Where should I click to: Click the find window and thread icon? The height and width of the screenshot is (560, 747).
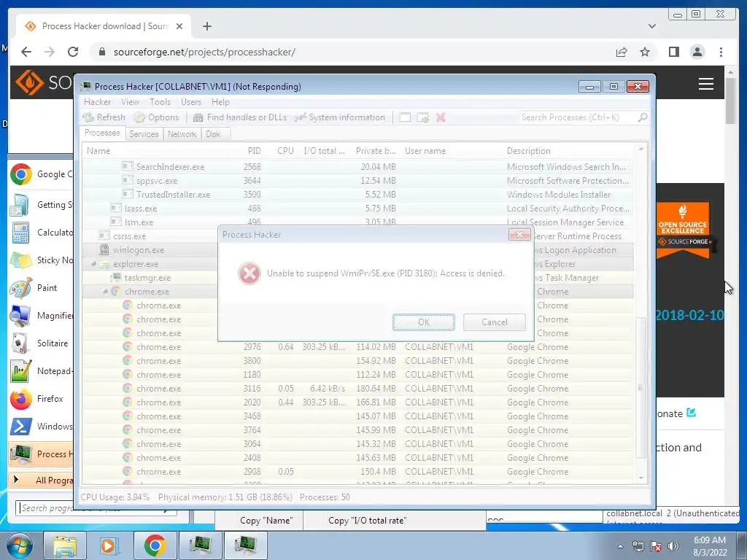(422, 117)
